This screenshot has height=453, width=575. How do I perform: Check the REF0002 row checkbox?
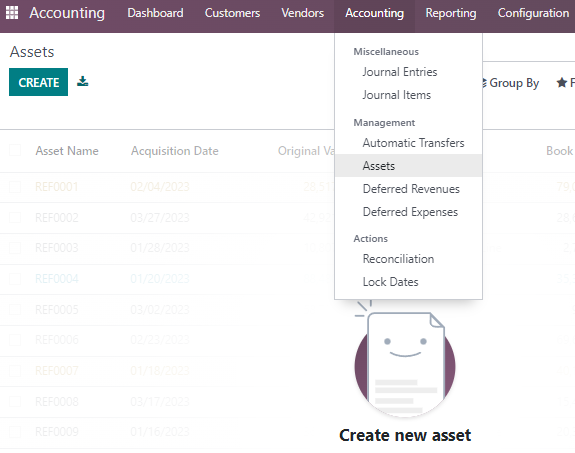coord(15,218)
